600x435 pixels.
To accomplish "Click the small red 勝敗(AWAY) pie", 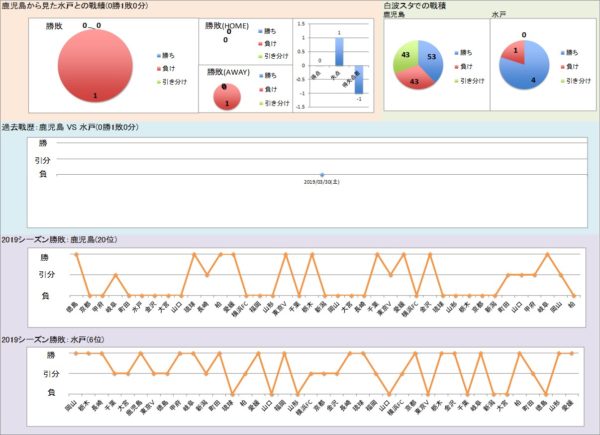I will pos(227,97).
